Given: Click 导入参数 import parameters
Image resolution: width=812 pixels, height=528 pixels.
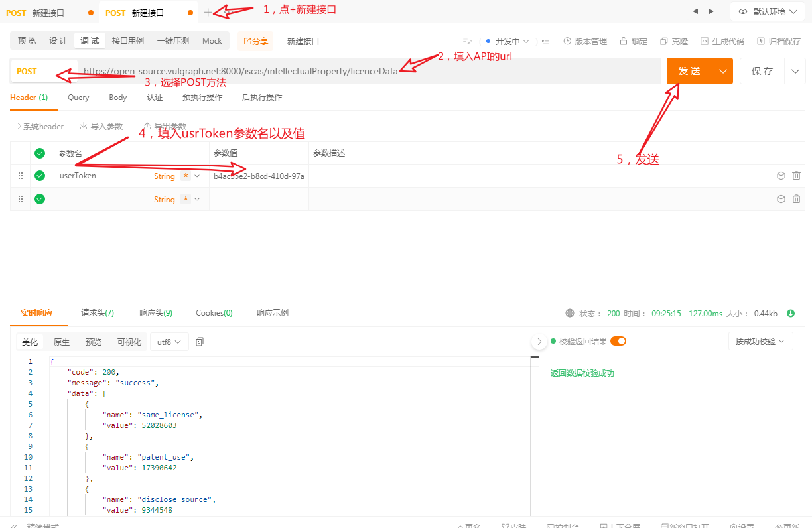Looking at the screenshot, I should pyautogui.click(x=101, y=126).
